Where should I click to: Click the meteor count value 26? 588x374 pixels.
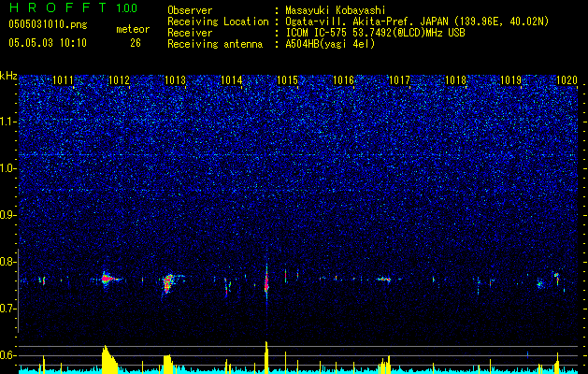click(136, 43)
